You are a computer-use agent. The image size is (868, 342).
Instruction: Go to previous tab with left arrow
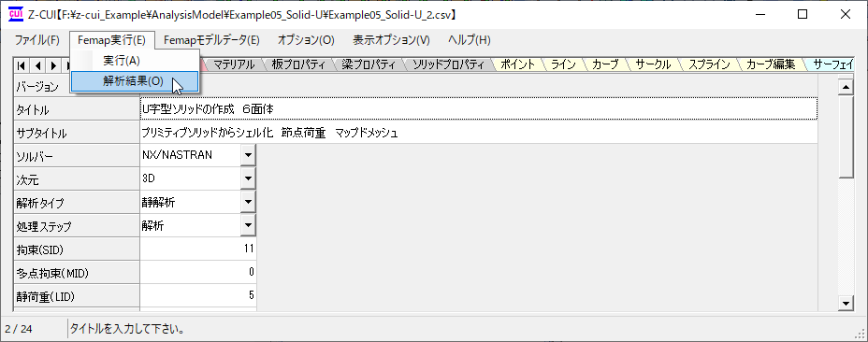(x=37, y=65)
